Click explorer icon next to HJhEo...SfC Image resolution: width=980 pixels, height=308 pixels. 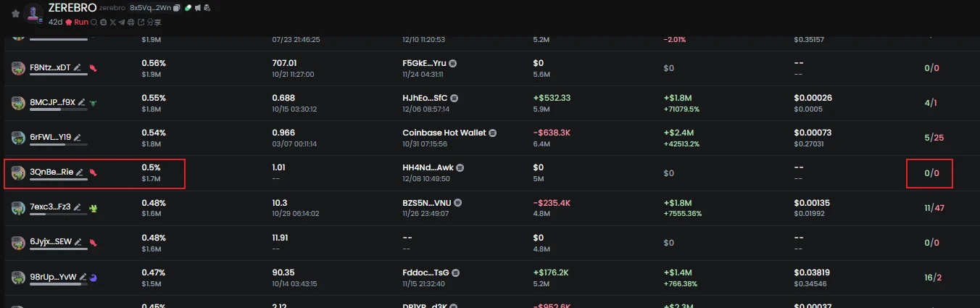454,98
